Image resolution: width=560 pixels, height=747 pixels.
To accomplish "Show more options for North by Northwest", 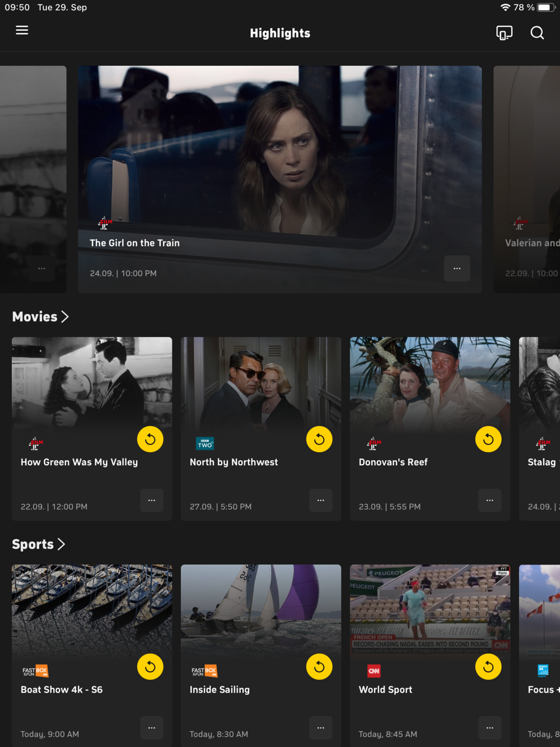I will coord(320,500).
